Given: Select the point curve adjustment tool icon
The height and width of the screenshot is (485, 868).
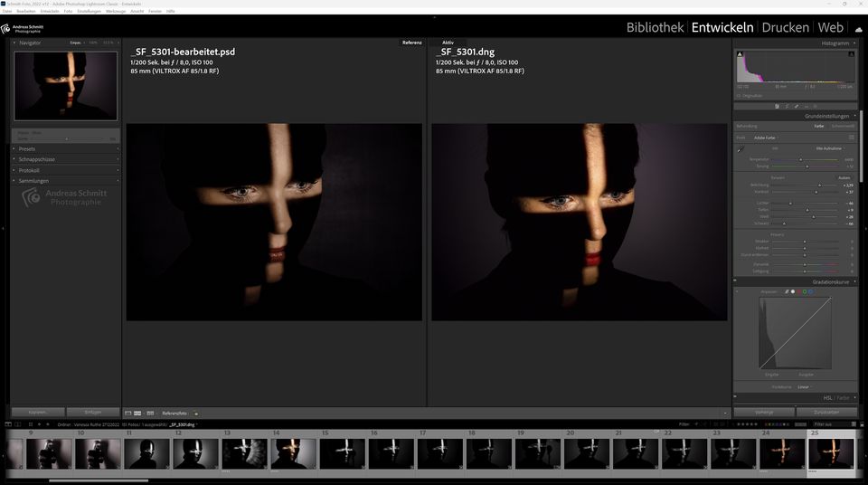Looking at the screenshot, I should point(737,291).
